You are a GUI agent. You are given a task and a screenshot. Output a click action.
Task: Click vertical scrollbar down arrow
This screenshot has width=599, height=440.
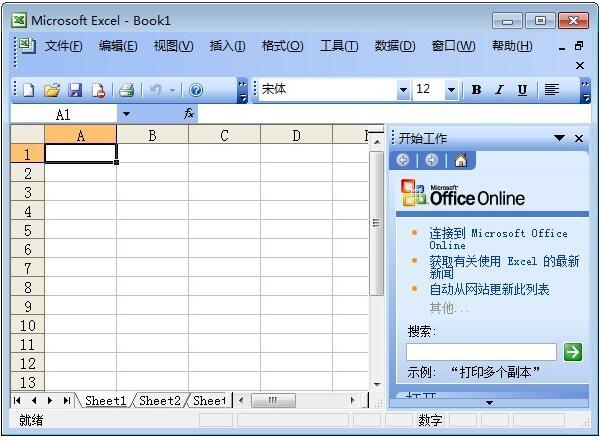click(x=377, y=384)
